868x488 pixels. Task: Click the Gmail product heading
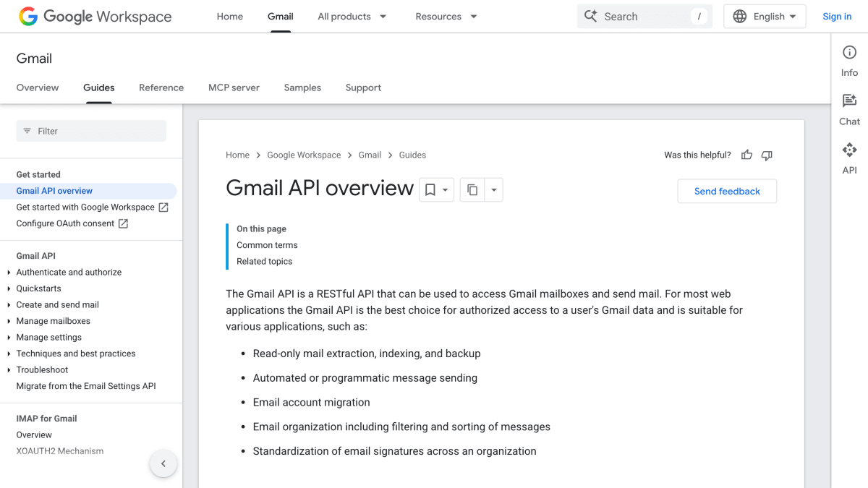click(34, 59)
